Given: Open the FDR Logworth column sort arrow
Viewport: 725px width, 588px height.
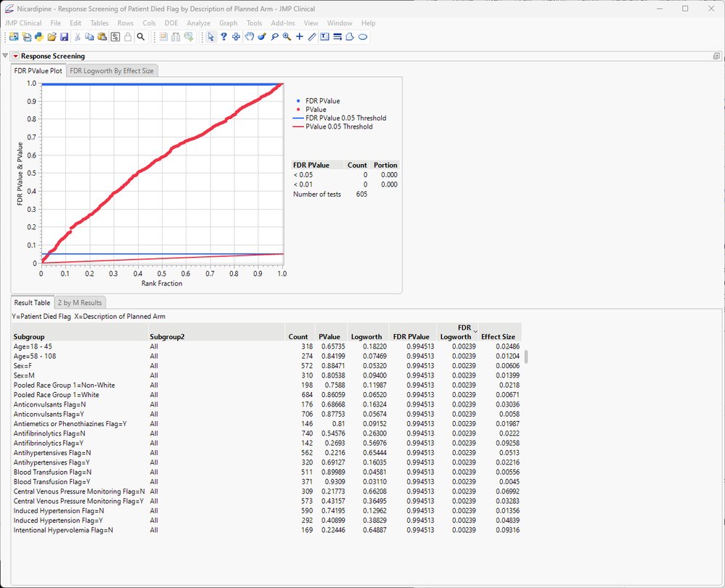Looking at the screenshot, I should pos(475,331).
